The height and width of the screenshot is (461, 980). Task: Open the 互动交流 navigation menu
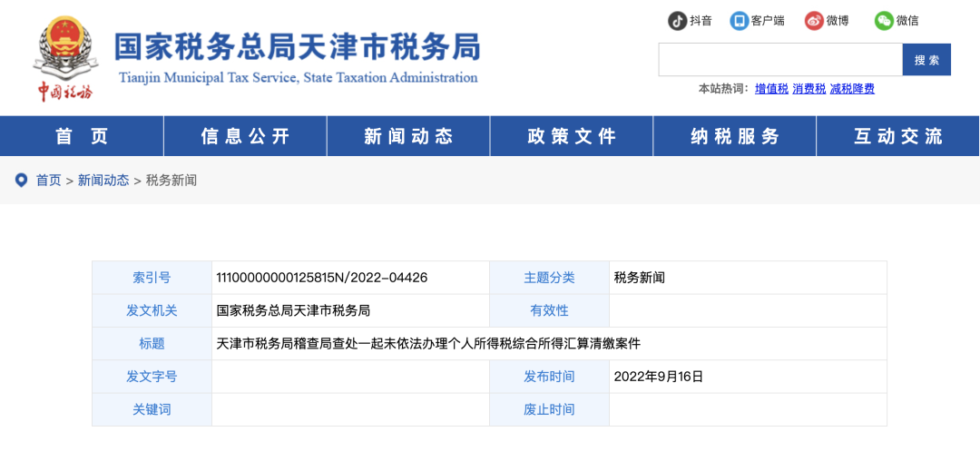pos(898,136)
